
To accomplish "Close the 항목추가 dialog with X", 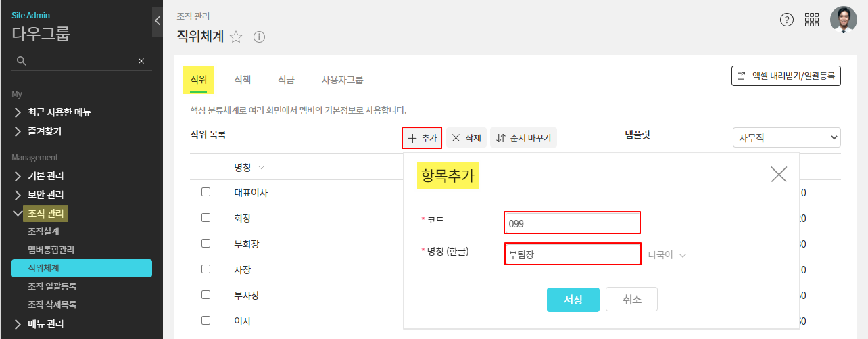I will (779, 175).
